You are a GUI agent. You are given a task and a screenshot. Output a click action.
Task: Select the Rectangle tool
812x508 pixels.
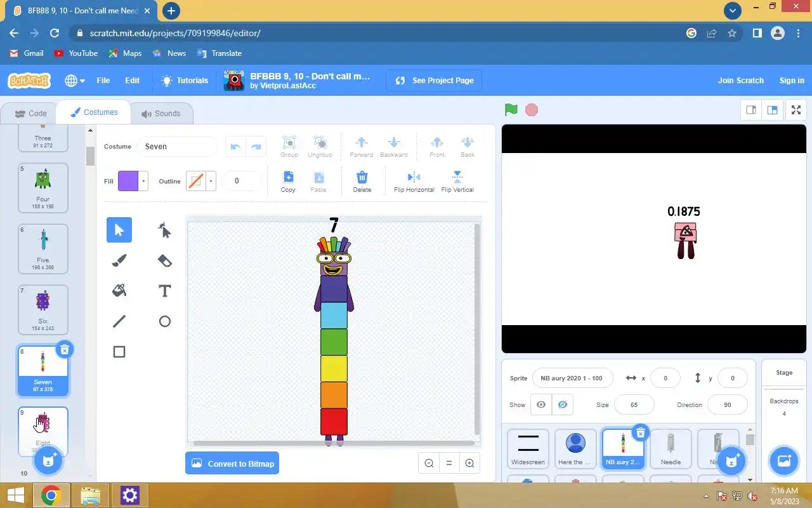[x=119, y=352]
